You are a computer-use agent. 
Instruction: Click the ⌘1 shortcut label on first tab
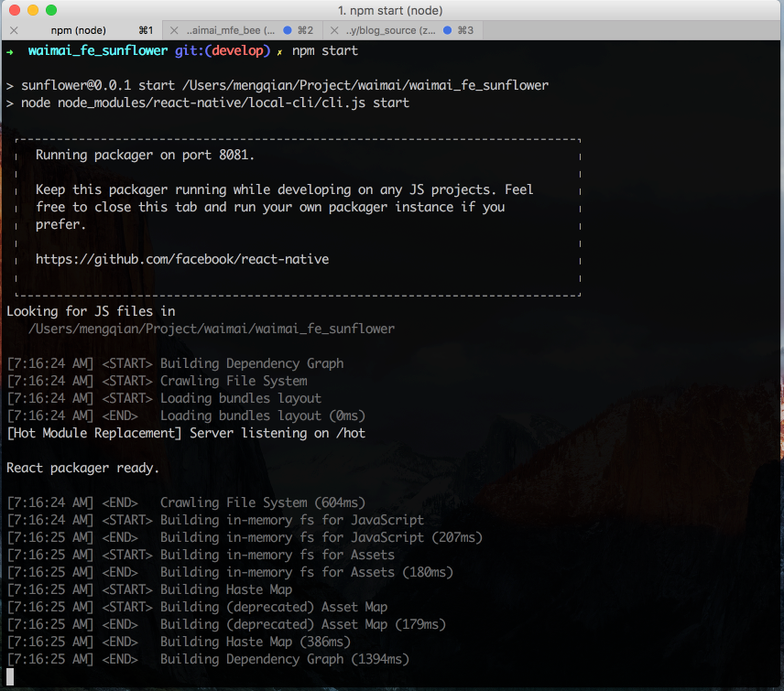pyautogui.click(x=145, y=30)
